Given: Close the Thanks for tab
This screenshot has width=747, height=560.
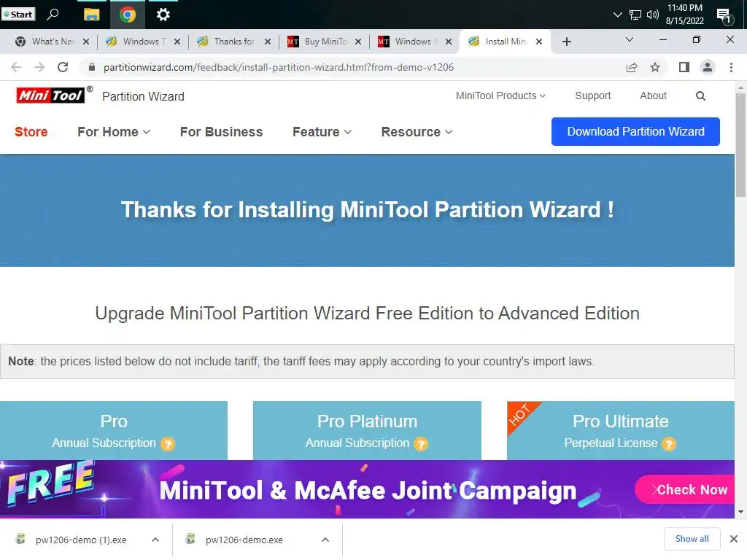Looking at the screenshot, I should click(268, 42).
